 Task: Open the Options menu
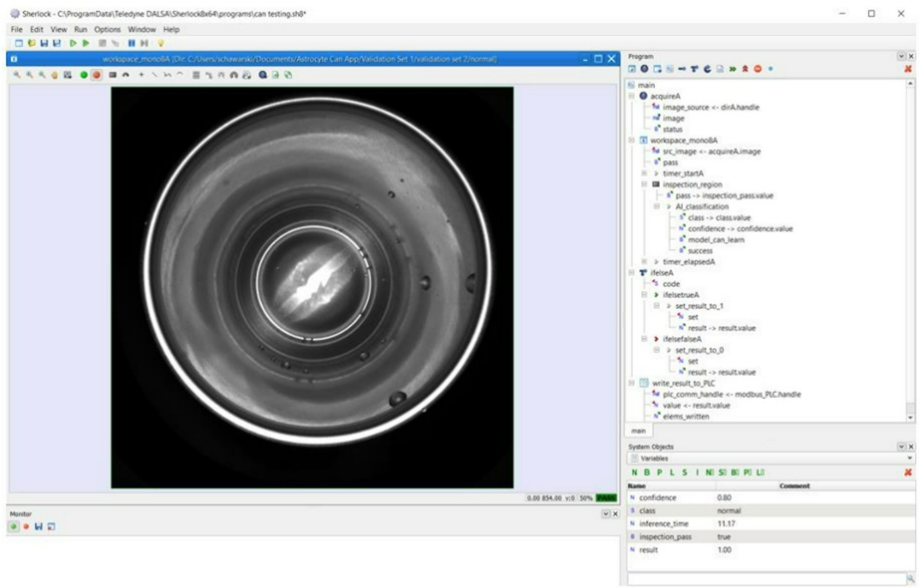coord(108,29)
